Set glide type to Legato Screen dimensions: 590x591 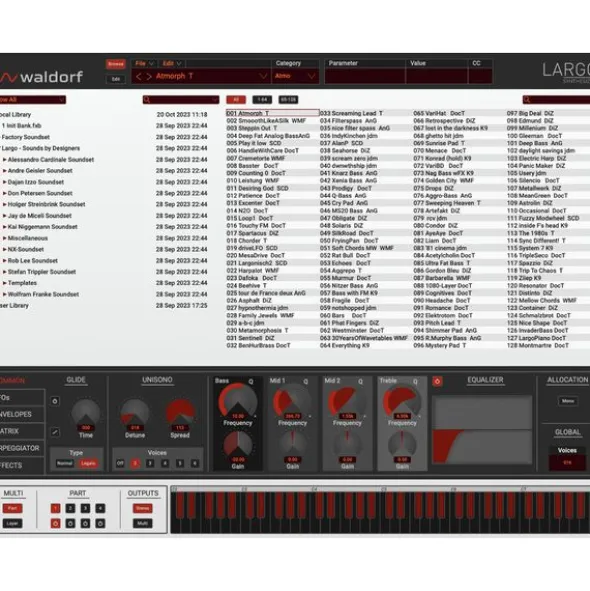click(x=88, y=463)
